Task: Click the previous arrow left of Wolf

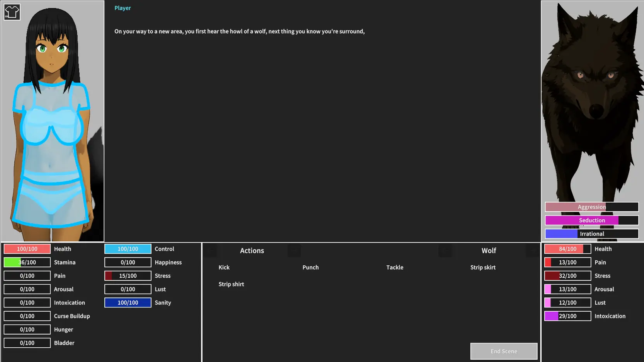Action: [445, 251]
